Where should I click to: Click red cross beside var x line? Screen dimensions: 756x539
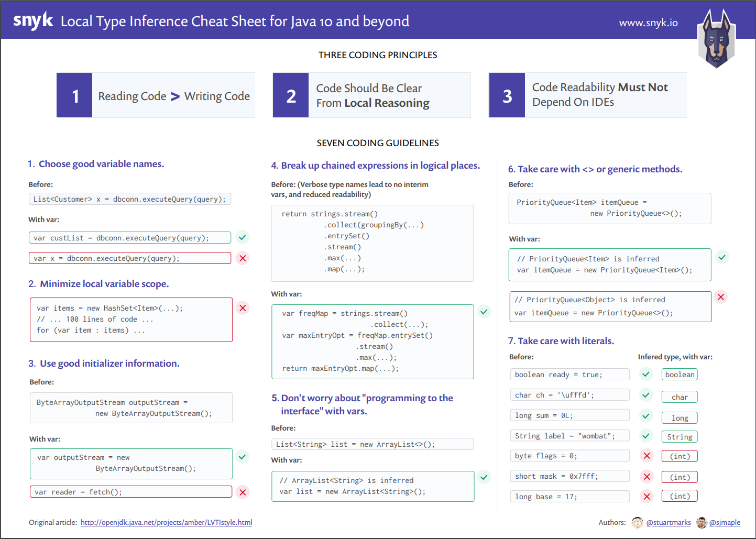242,258
